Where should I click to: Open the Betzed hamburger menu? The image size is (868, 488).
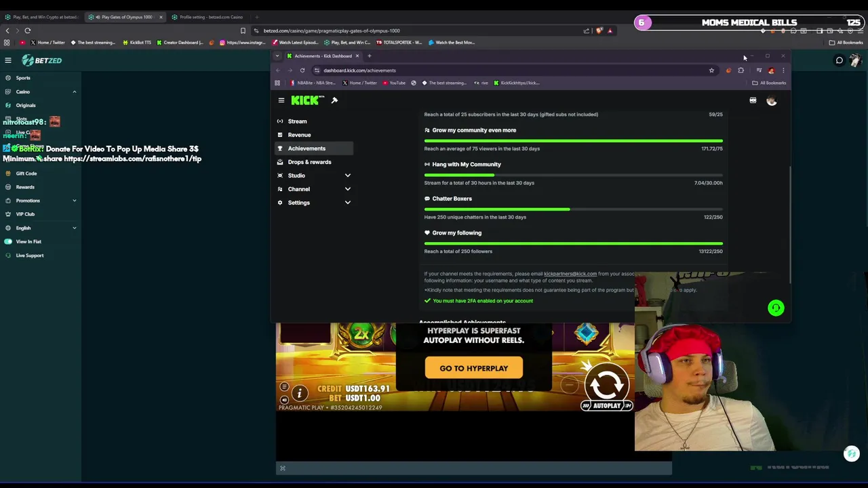coord(8,60)
